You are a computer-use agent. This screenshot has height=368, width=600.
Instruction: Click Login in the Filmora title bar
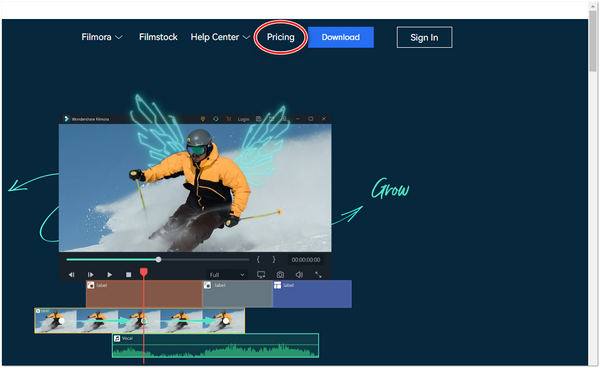click(x=243, y=119)
